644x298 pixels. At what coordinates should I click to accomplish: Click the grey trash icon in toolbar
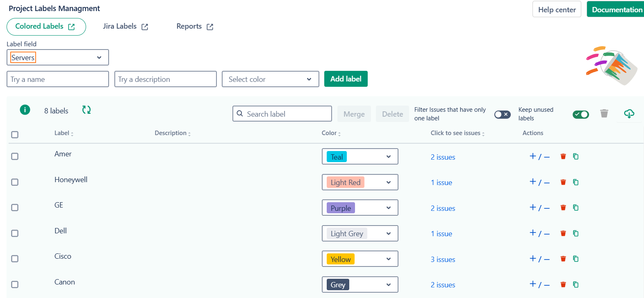pos(604,113)
